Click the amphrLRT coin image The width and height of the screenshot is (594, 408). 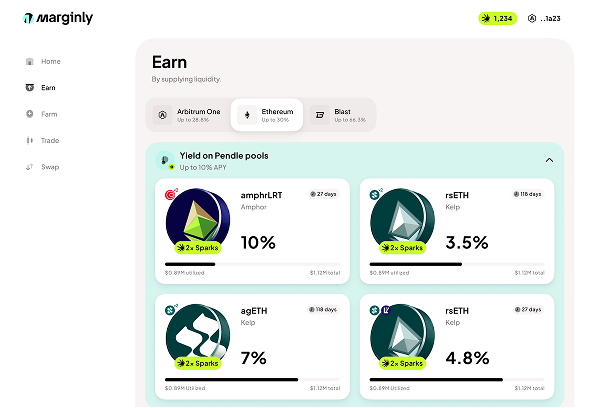point(198,219)
